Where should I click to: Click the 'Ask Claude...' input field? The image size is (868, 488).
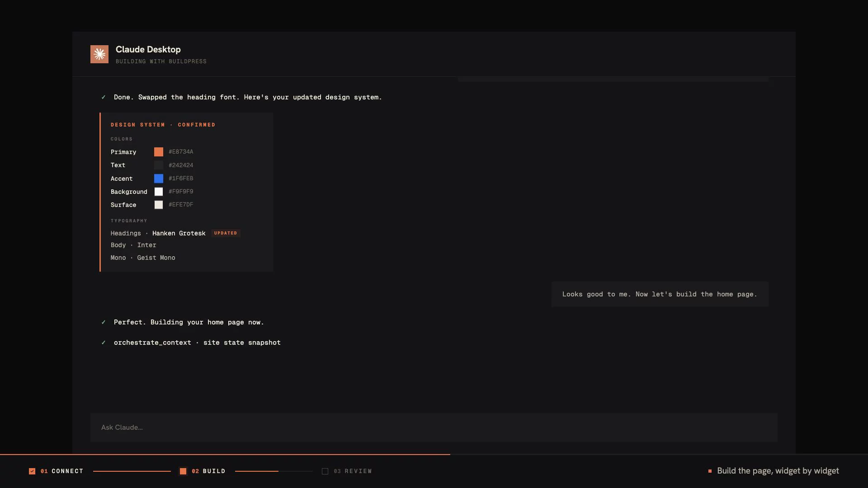coord(434,427)
